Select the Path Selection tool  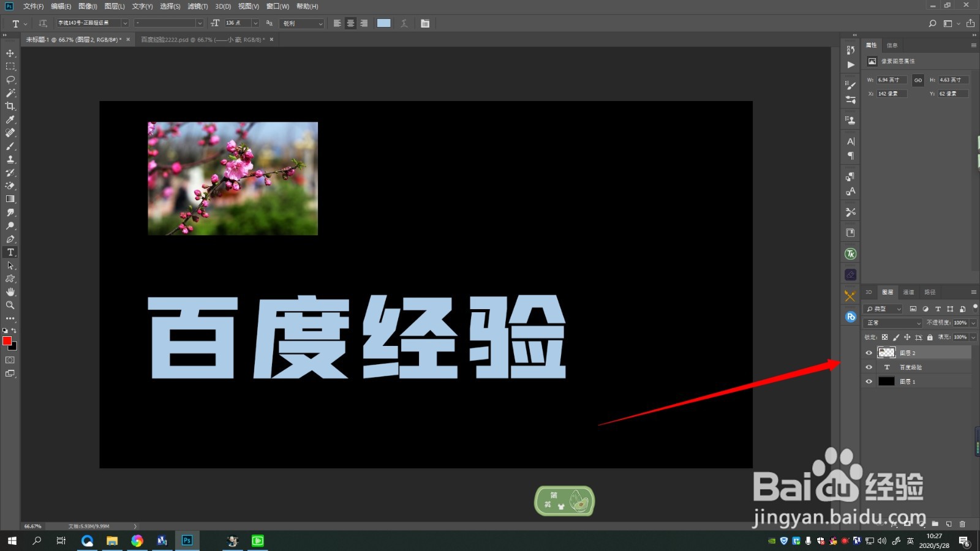(x=10, y=266)
